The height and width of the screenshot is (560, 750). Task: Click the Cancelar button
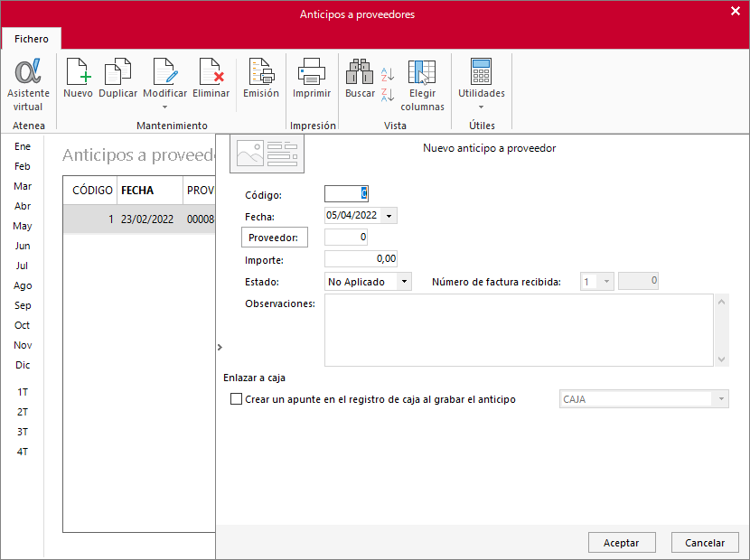705,543
